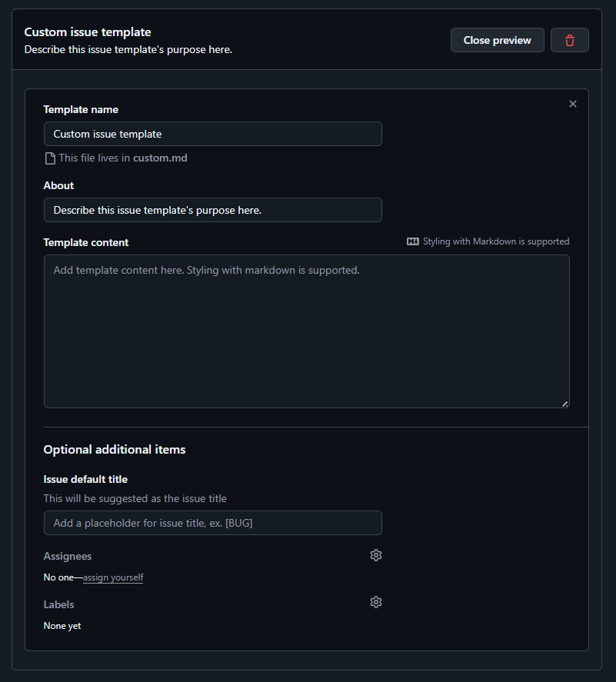Image resolution: width=616 pixels, height=682 pixels.
Task: Click the Markdown logo icon above the content box
Action: coord(413,241)
